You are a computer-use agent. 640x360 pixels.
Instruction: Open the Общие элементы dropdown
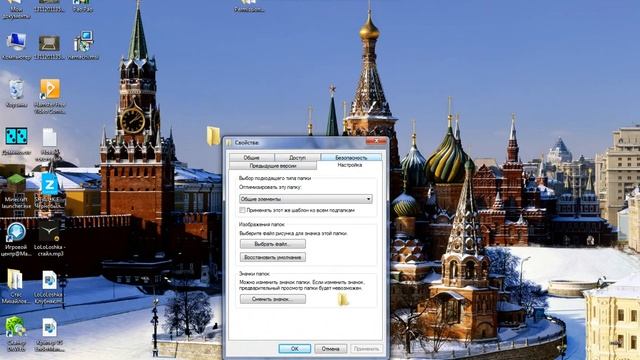(306, 199)
